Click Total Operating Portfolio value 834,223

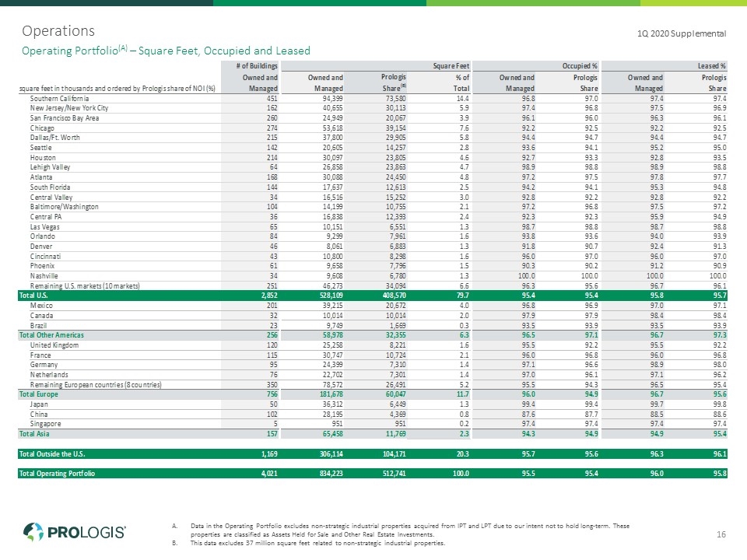click(x=331, y=474)
